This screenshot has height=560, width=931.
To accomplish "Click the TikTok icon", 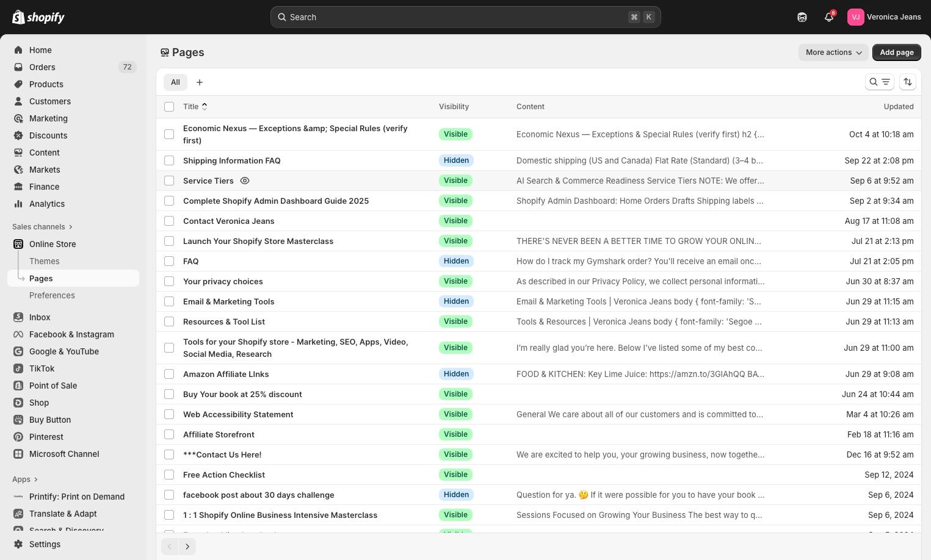I will [18, 368].
